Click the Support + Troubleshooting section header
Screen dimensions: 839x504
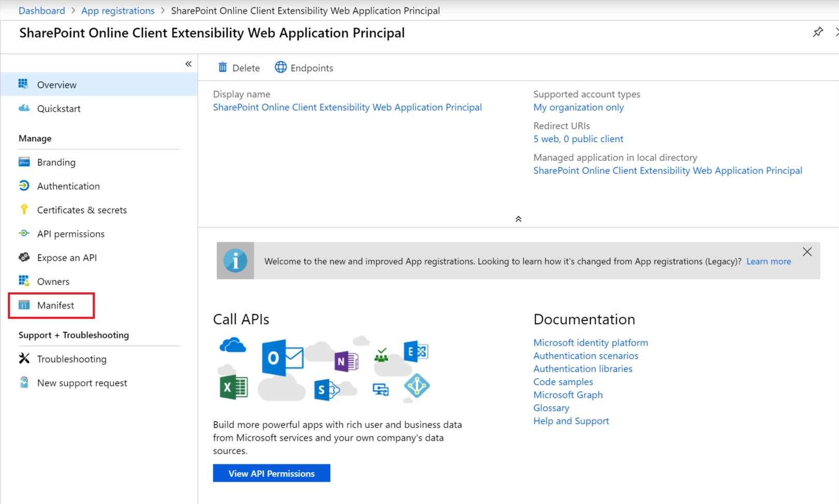coord(73,335)
